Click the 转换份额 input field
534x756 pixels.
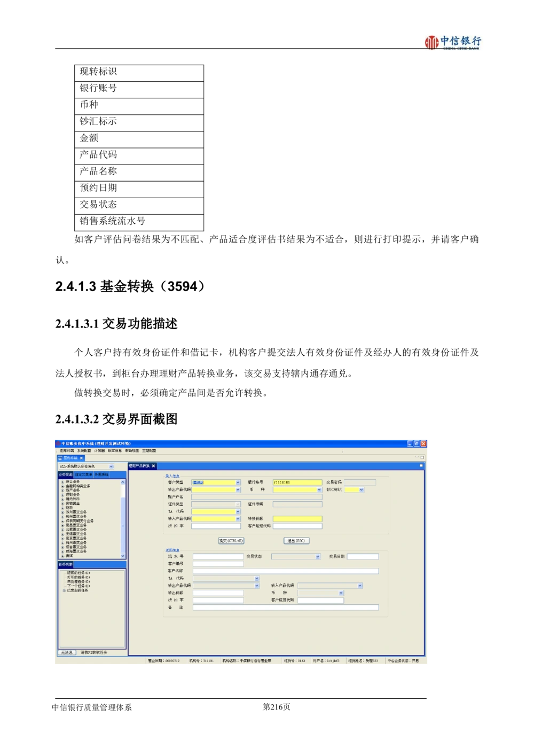[297, 519]
